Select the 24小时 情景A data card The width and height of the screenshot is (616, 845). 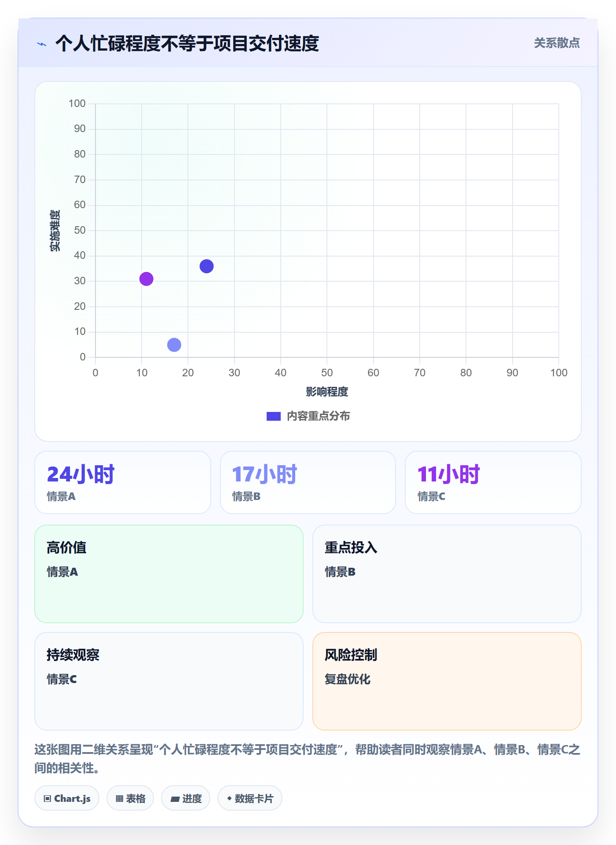[x=123, y=482]
